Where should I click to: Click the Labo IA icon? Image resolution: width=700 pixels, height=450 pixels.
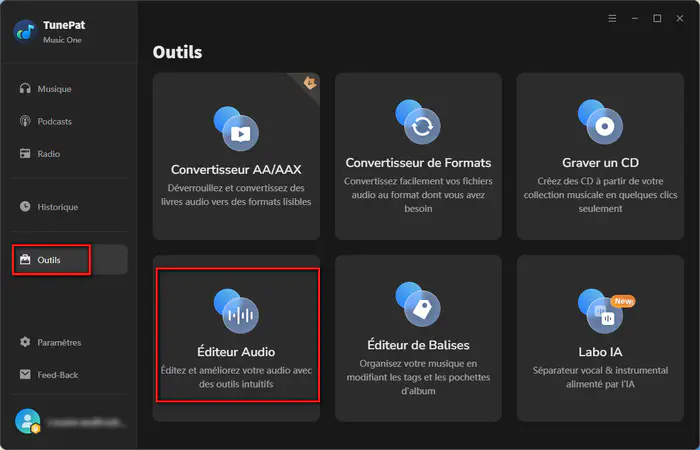point(600,311)
